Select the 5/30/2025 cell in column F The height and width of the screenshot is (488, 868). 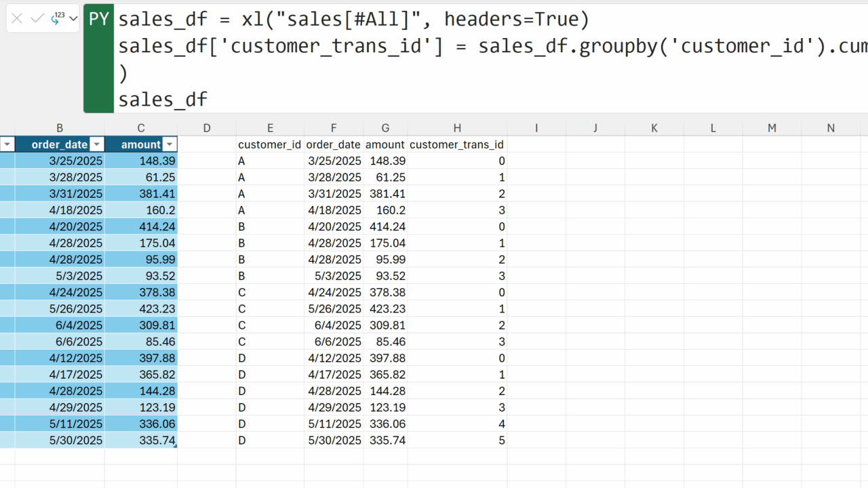point(334,441)
